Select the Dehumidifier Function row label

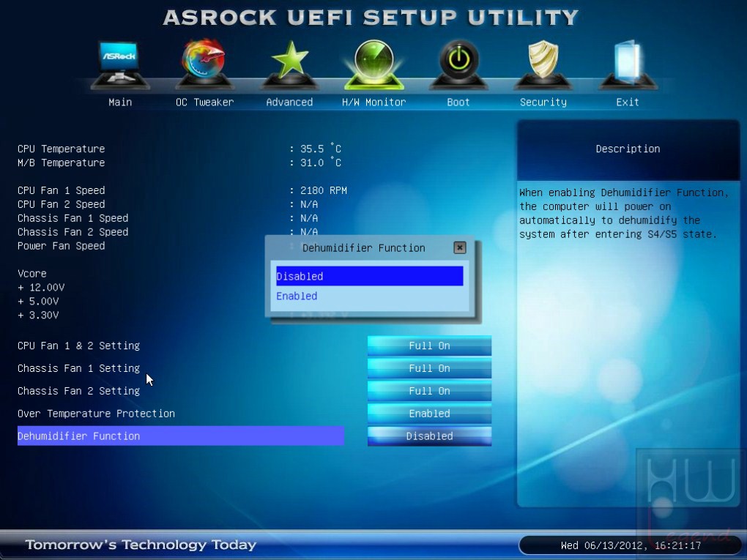click(181, 436)
